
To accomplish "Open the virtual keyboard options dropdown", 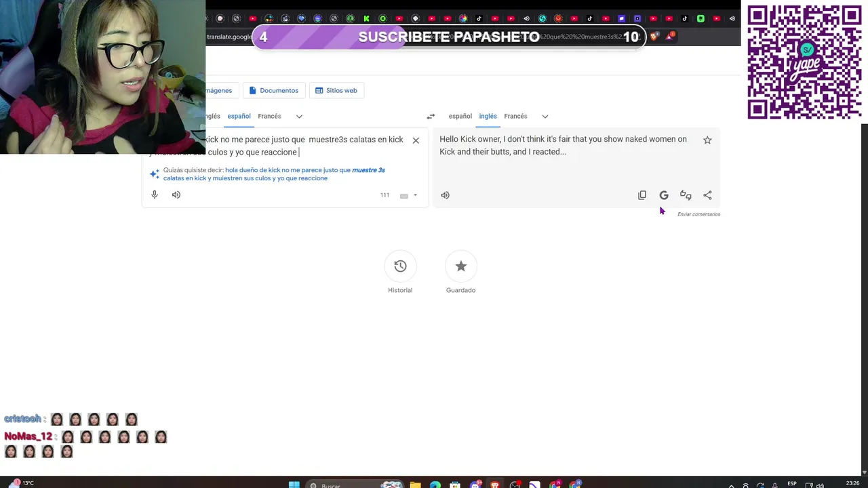I will (x=416, y=195).
